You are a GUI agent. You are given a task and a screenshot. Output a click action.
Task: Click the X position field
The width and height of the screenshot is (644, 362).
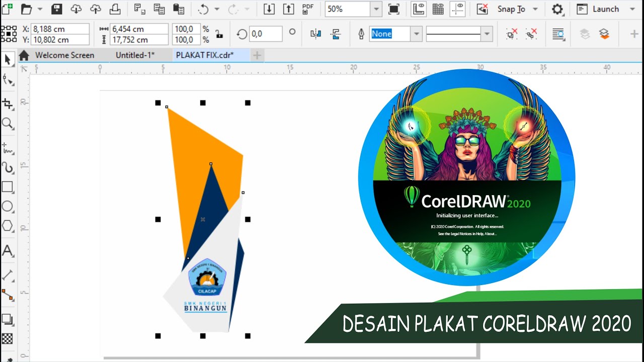(x=60, y=29)
